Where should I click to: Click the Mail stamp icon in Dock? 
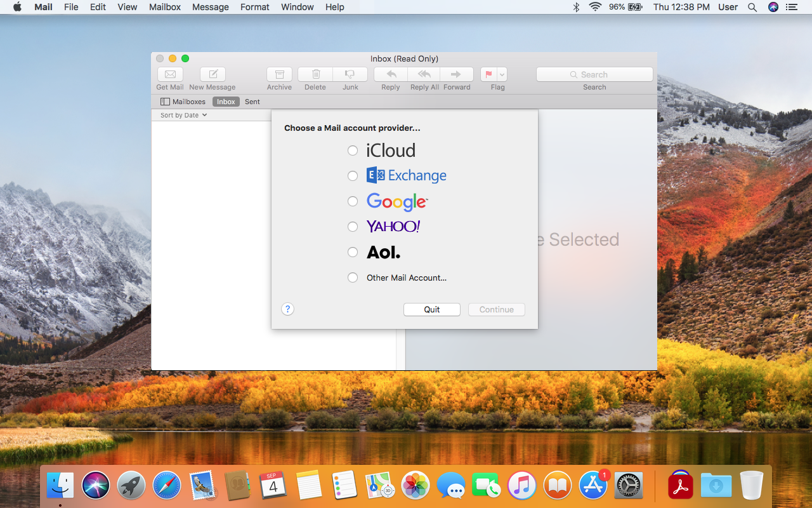[x=202, y=486]
